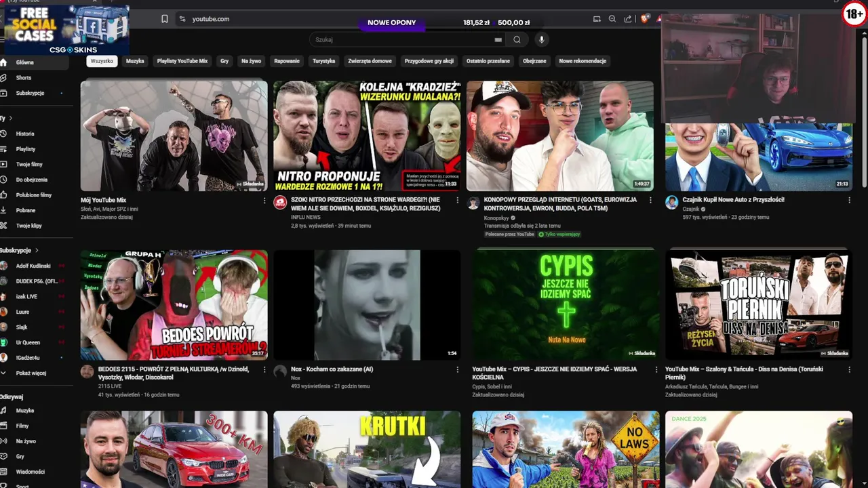Screen dimensions: 868x488
Task: Select Ostatnio przesłane filter chip
Action: [488, 61]
